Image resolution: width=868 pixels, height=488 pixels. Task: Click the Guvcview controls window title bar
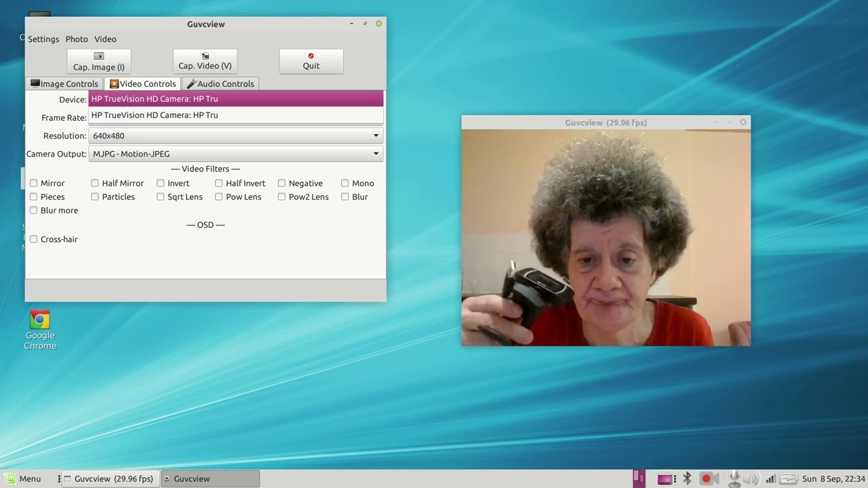(205, 24)
